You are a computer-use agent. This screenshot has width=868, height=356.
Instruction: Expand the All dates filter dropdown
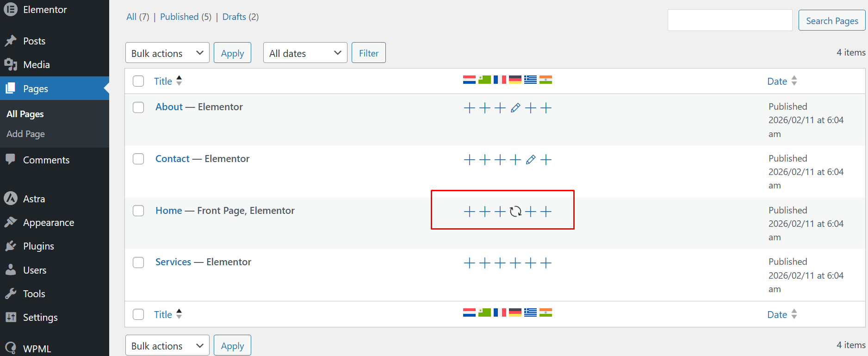tap(305, 53)
